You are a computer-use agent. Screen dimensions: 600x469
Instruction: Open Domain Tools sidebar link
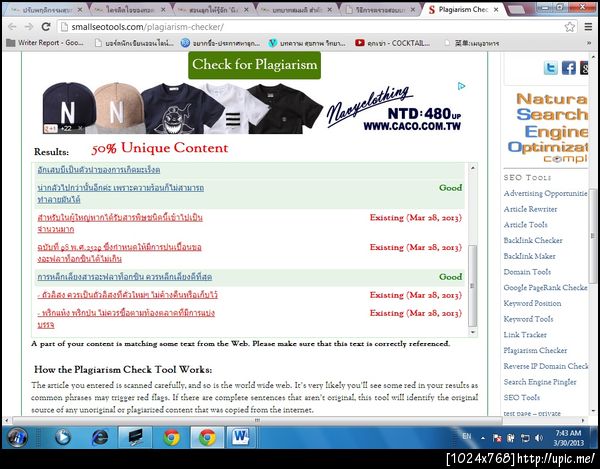click(x=527, y=272)
